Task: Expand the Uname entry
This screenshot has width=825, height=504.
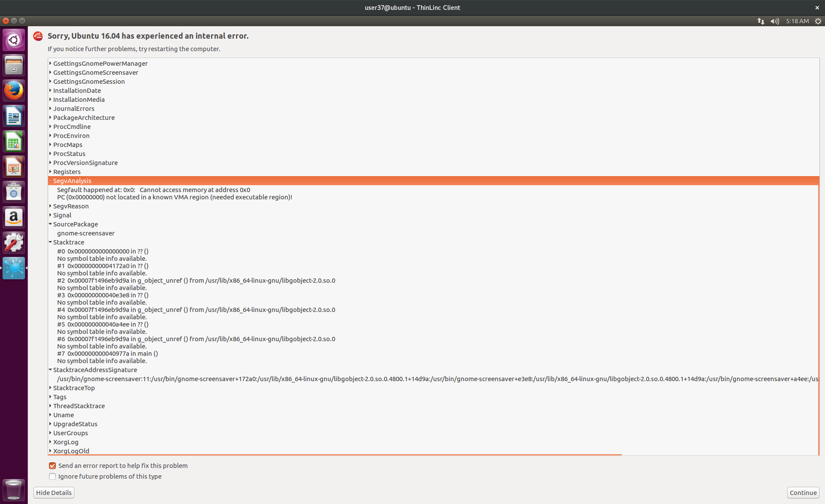Action: (x=50, y=415)
